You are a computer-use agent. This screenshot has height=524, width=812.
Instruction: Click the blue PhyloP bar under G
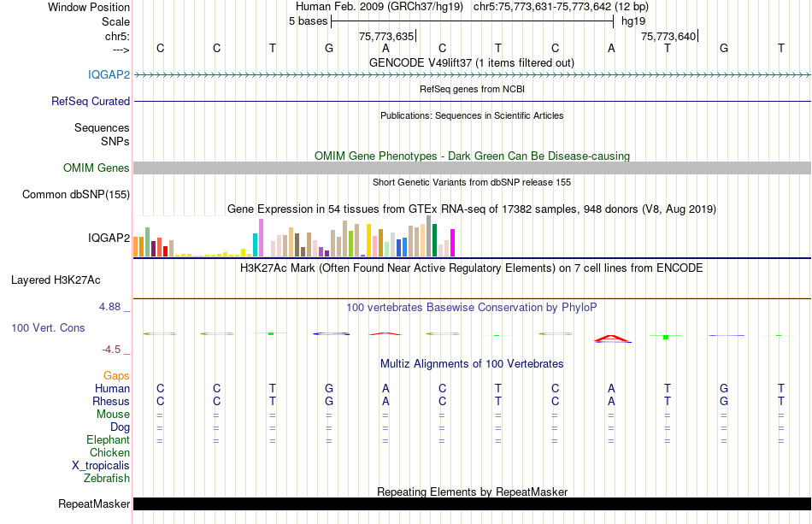click(331, 334)
